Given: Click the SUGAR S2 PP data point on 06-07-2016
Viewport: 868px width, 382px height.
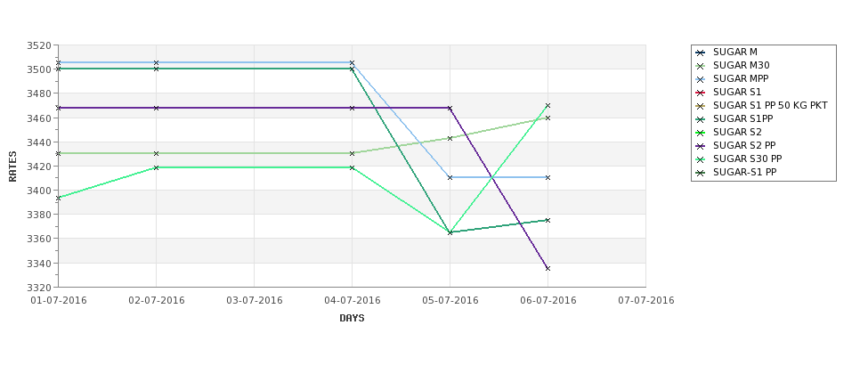Looking at the screenshot, I should [548, 269].
